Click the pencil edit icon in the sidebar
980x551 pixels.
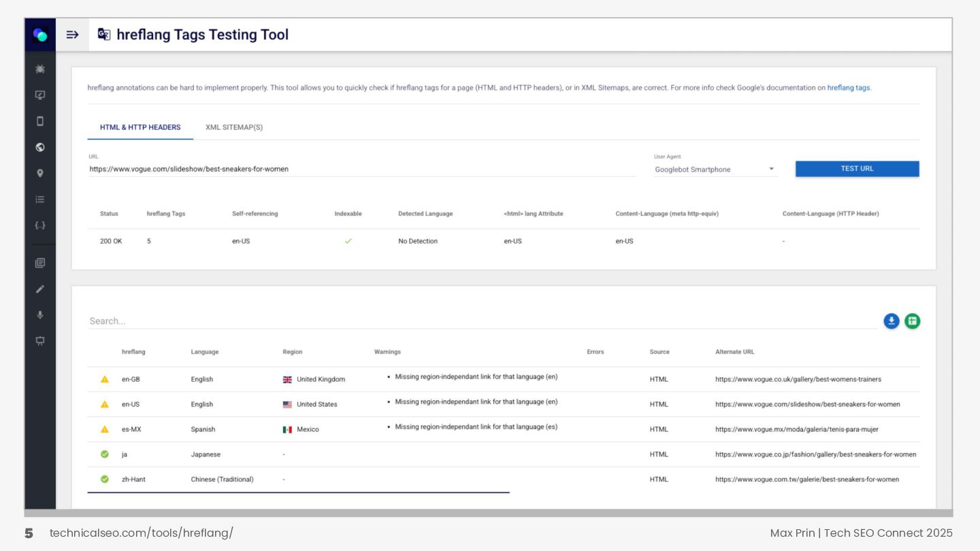point(40,289)
